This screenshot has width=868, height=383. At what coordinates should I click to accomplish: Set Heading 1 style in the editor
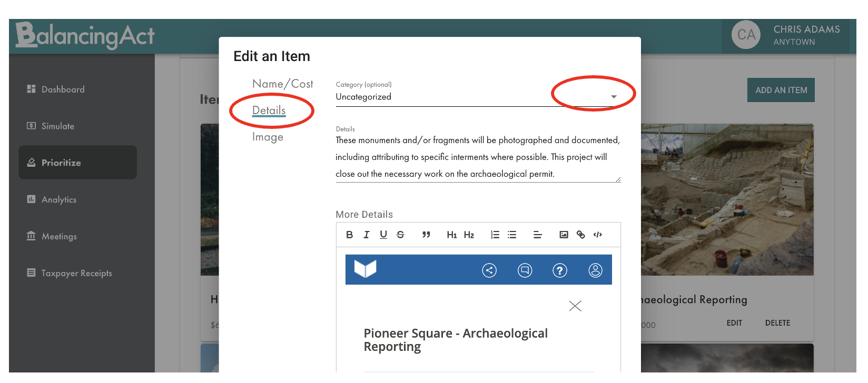(x=451, y=235)
